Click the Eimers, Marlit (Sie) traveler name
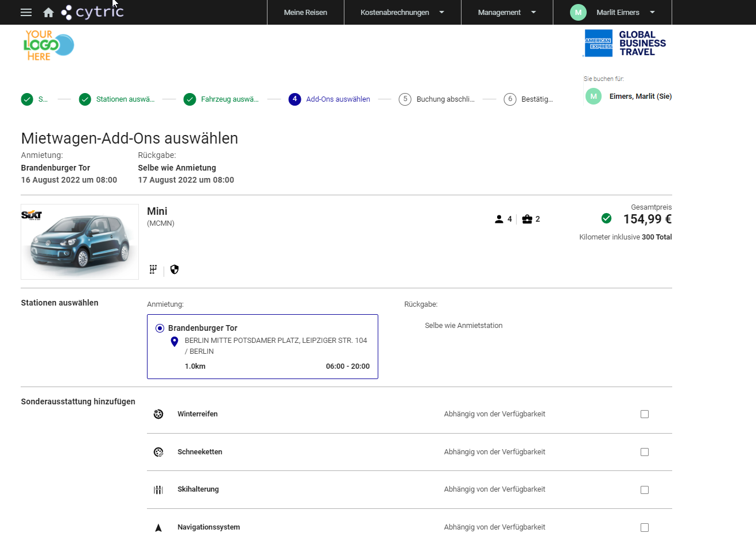Viewport: 756px width, 533px height. [x=641, y=96]
